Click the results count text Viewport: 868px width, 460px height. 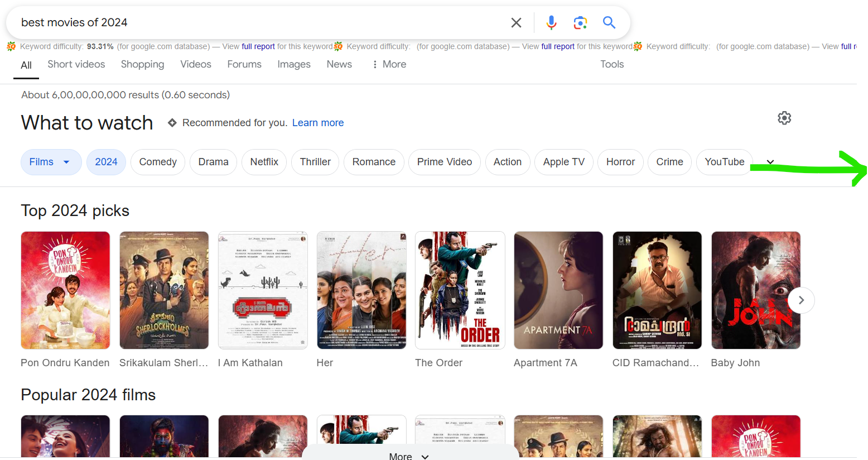tap(126, 95)
